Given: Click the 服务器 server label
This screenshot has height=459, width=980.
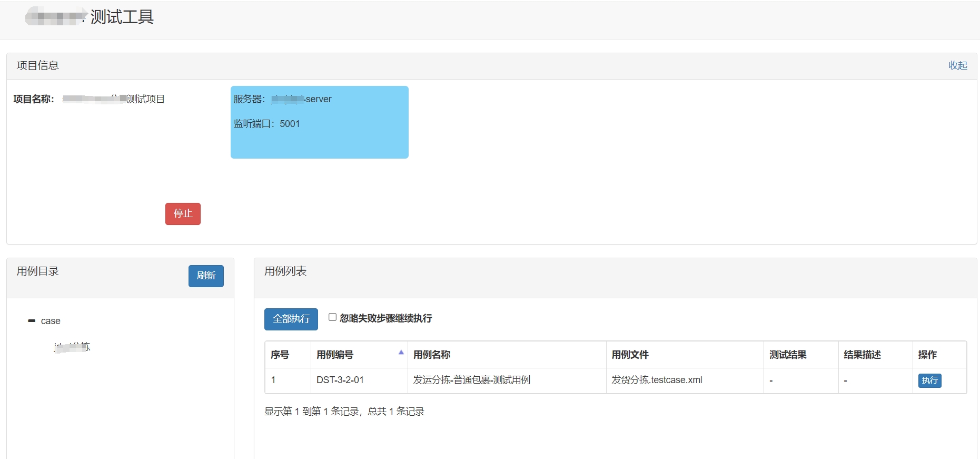Looking at the screenshot, I should coord(282,99).
